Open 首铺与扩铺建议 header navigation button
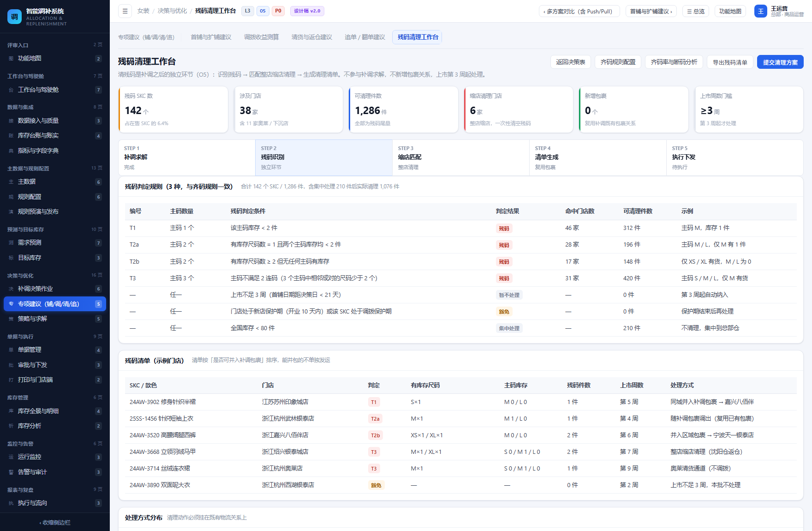Viewport: 812px width, 531px height. tap(651, 11)
